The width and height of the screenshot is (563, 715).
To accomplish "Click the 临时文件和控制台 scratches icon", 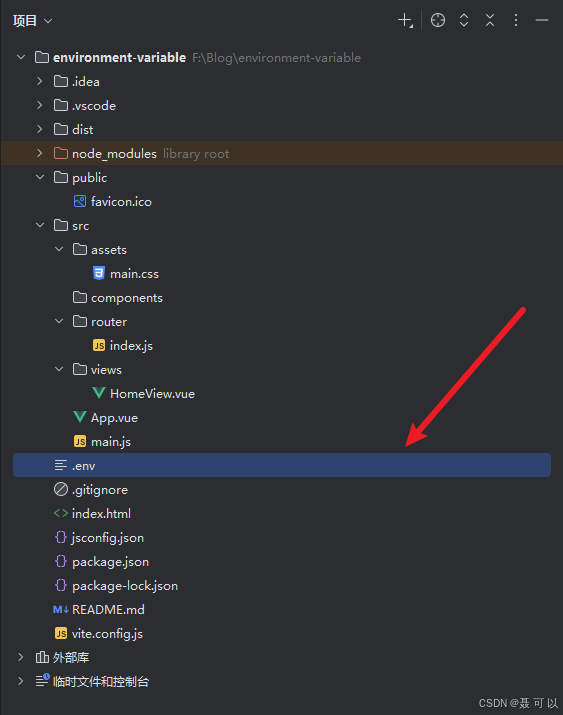I will coord(42,681).
